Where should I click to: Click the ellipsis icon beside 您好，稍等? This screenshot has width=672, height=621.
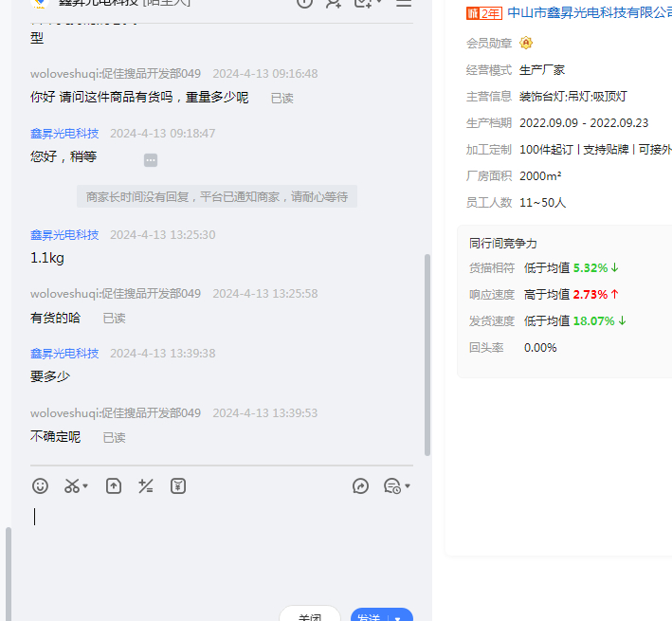tap(151, 160)
